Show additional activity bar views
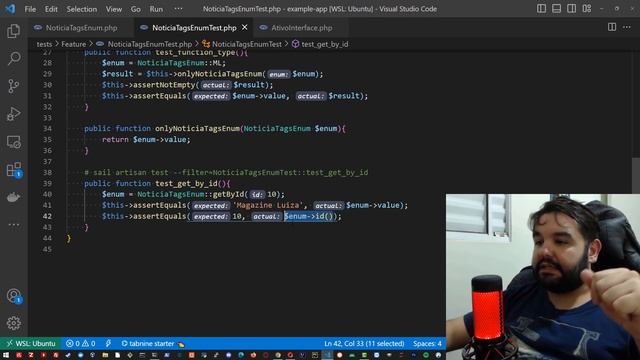Viewport: 640px width, 360px height. 13,224
